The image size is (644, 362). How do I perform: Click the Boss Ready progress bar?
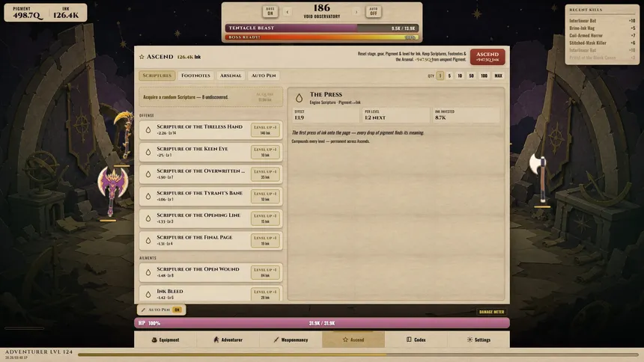(321, 37)
